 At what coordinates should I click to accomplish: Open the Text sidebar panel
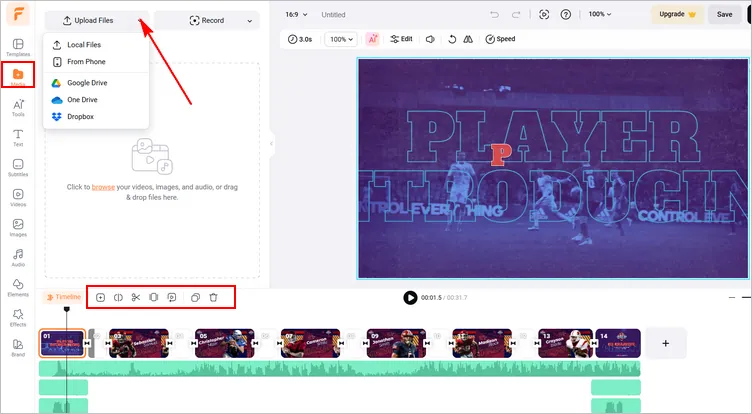click(x=18, y=137)
